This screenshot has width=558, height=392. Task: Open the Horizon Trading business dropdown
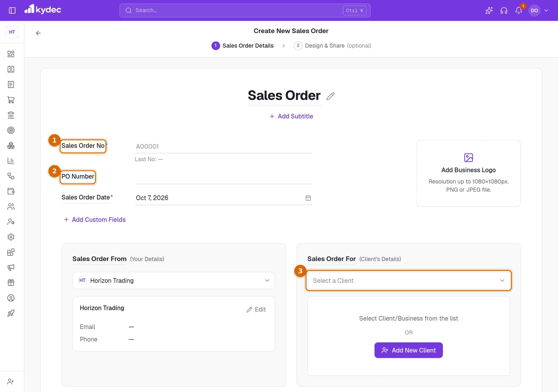(x=174, y=280)
